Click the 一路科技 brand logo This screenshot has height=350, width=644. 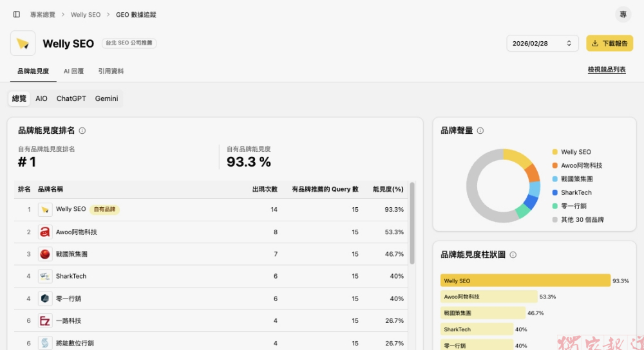click(x=45, y=320)
